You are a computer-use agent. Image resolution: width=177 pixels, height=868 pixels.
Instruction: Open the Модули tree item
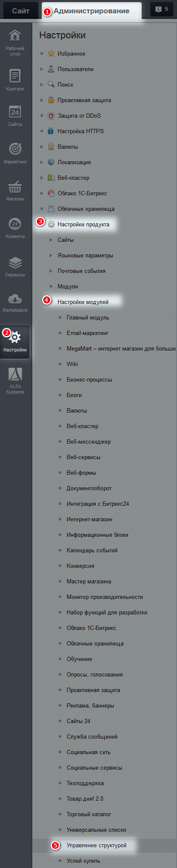(68, 286)
